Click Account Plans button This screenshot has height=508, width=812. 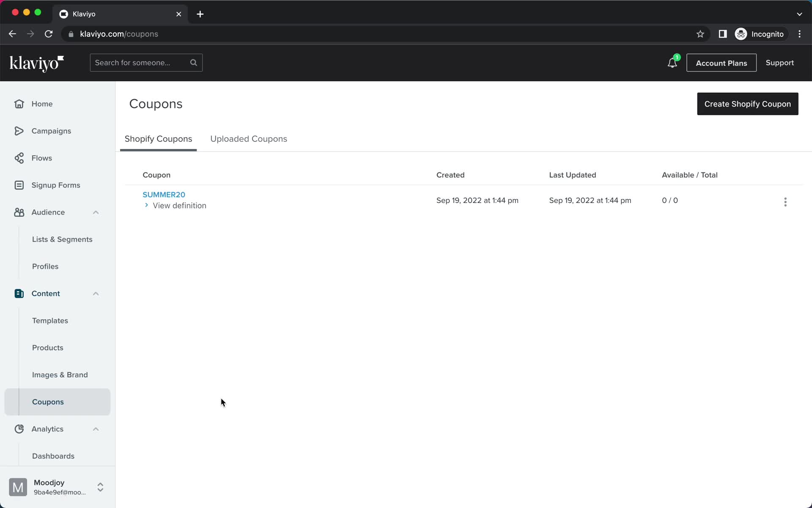(x=721, y=63)
